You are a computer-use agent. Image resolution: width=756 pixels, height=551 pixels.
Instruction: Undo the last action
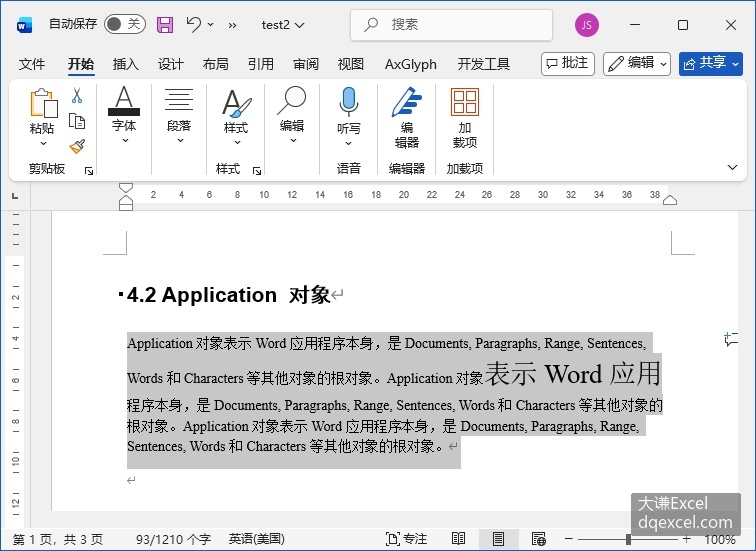194,24
